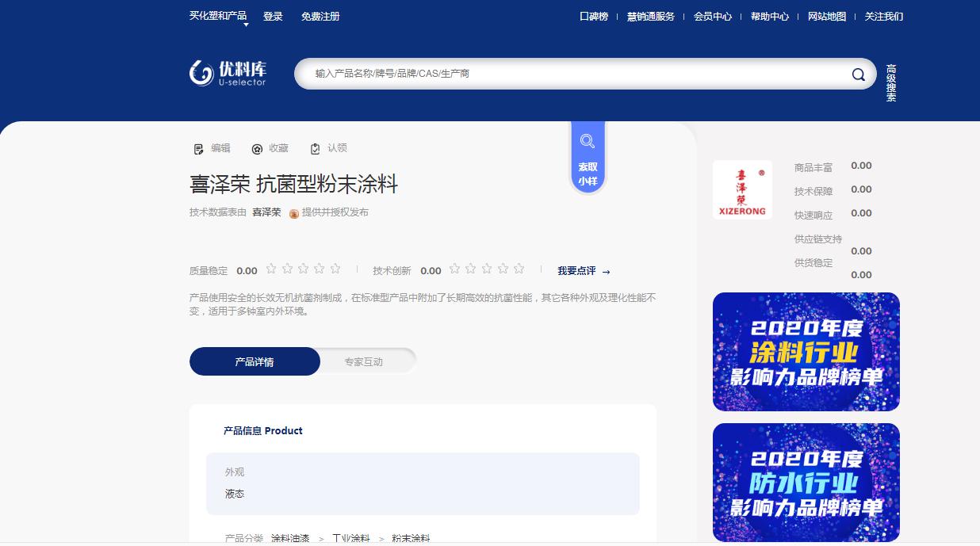This screenshot has height=546, width=980.
Task: Click the small brand icon beside 提供并授权发布
Action: pos(294,213)
